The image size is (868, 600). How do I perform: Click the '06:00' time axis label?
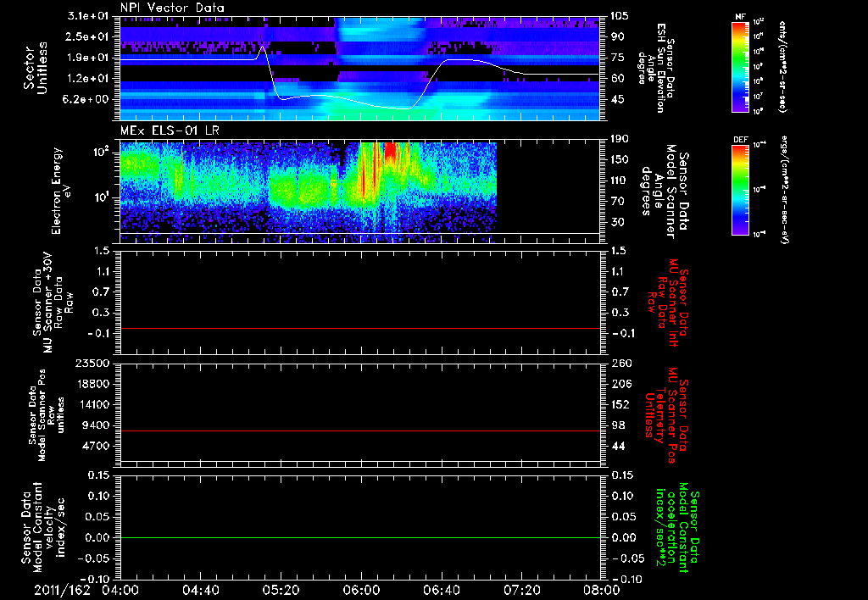click(x=361, y=590)
